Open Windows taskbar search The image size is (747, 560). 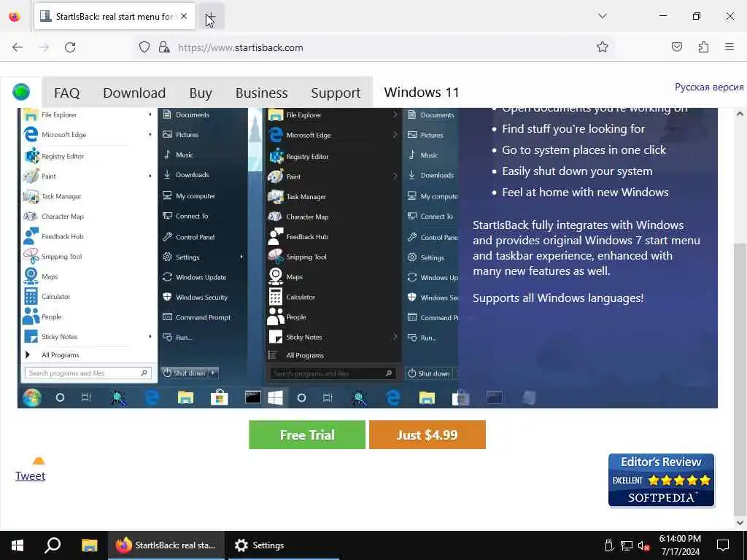click(53, 545)
